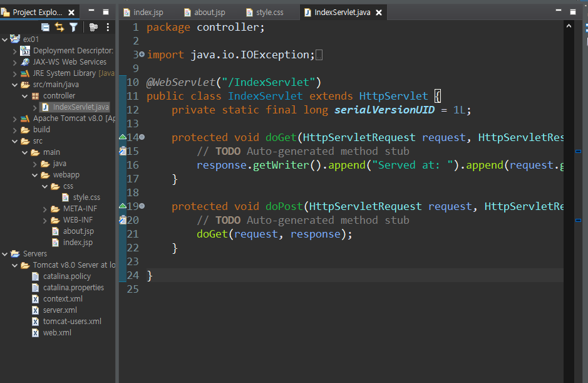Click Collapse All icon in Project Explorer
588x383 pixels.
45,27
